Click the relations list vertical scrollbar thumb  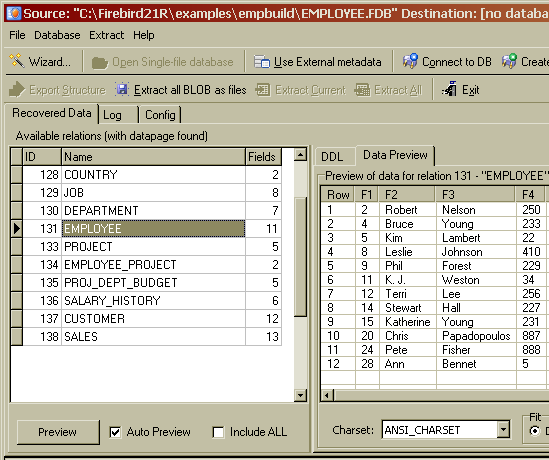pos(300,257)
